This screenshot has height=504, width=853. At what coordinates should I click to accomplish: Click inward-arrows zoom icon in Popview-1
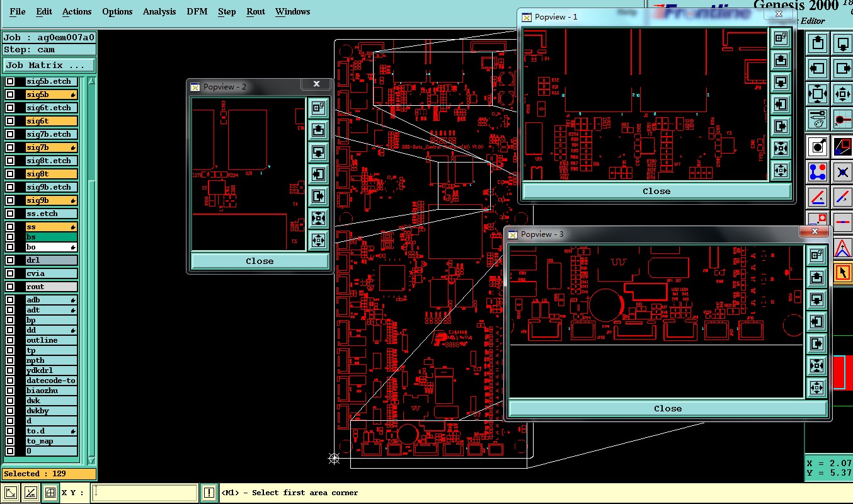click(x=781, y=148)
